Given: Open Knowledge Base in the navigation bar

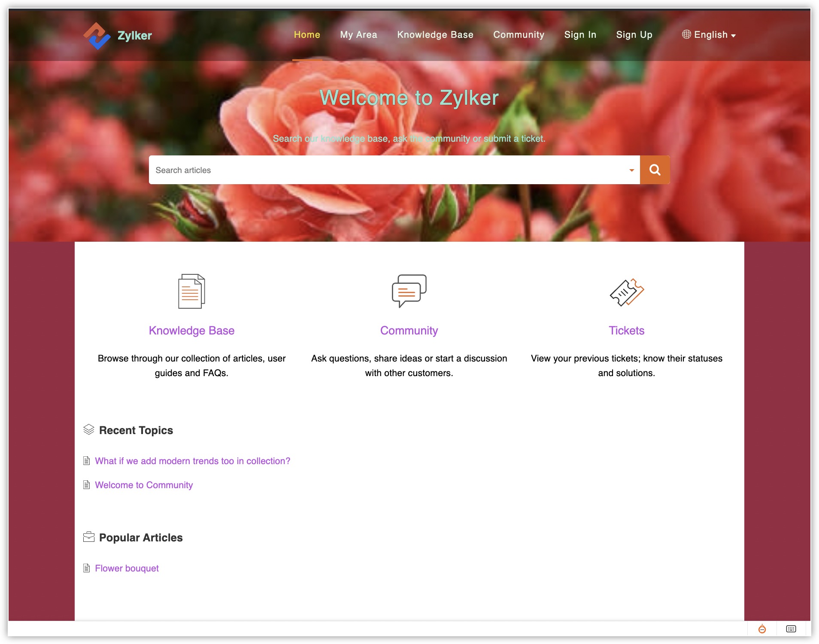Looking at the screenshot, I should coord(435,35).
